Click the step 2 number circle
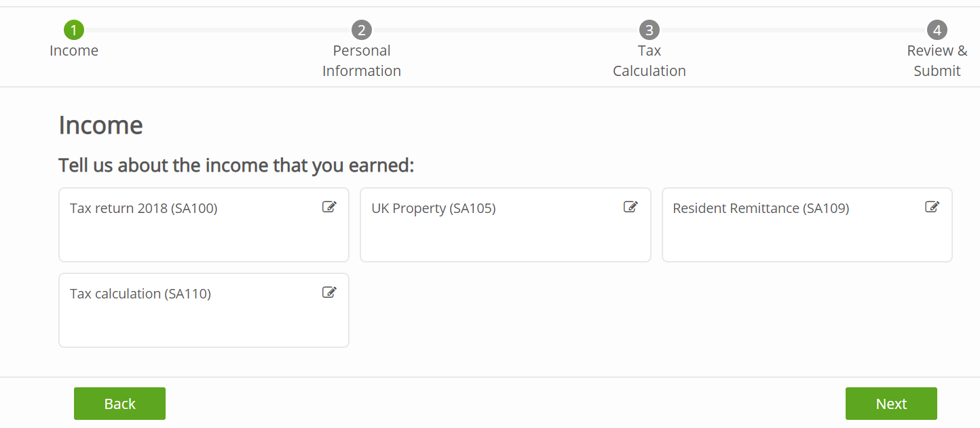This screenshot has width=980, height=428. click(x=362, y=30)
